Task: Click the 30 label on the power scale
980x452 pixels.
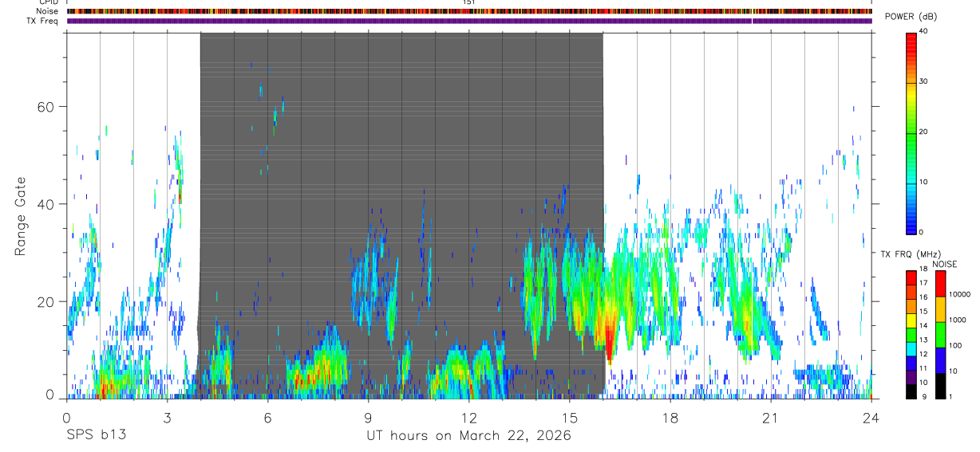Action: pos(924,81)
